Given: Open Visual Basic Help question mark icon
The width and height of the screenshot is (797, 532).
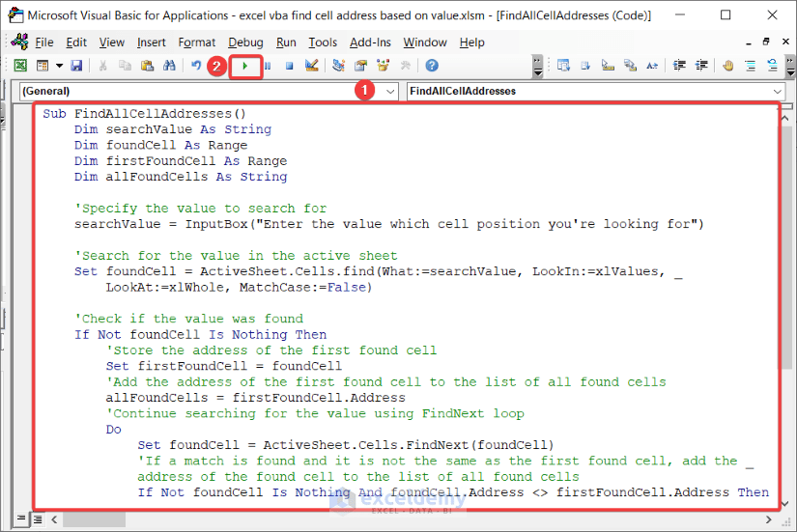Looking at the screenshot, I should click(432, 66).
